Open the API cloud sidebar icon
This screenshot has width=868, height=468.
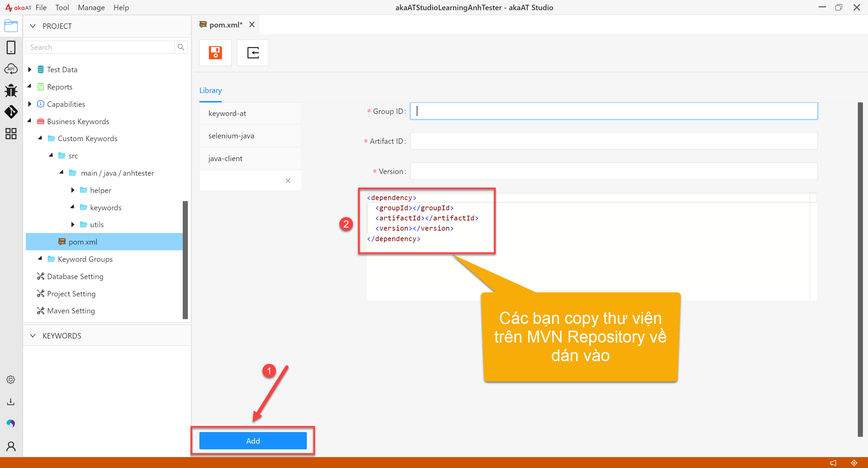pos(11,69)
